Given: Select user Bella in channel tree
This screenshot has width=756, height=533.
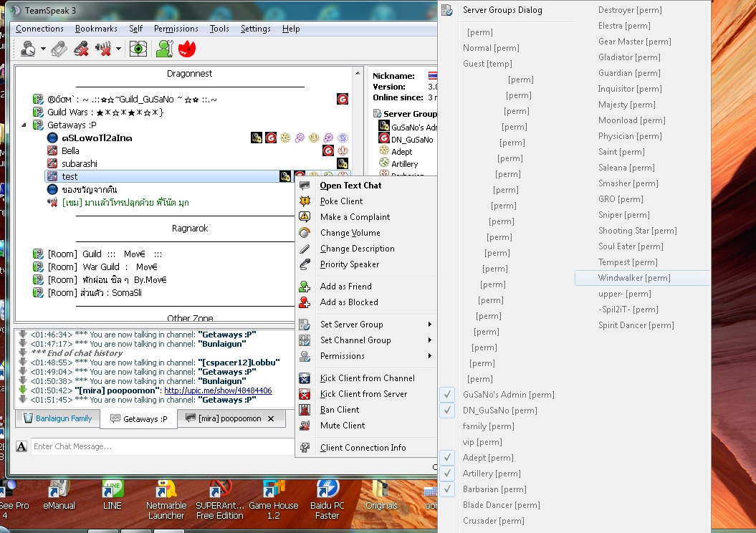Looking at the screenshot, I should point(70,151).
